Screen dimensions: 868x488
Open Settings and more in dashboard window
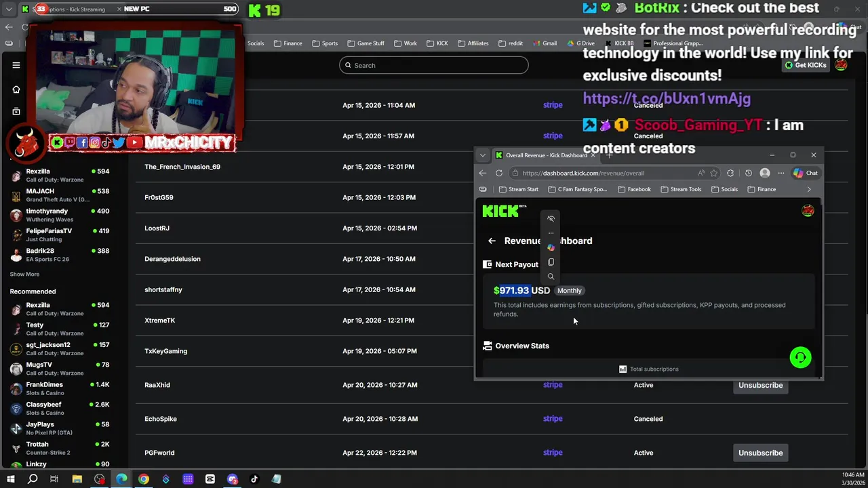point(781,173)
